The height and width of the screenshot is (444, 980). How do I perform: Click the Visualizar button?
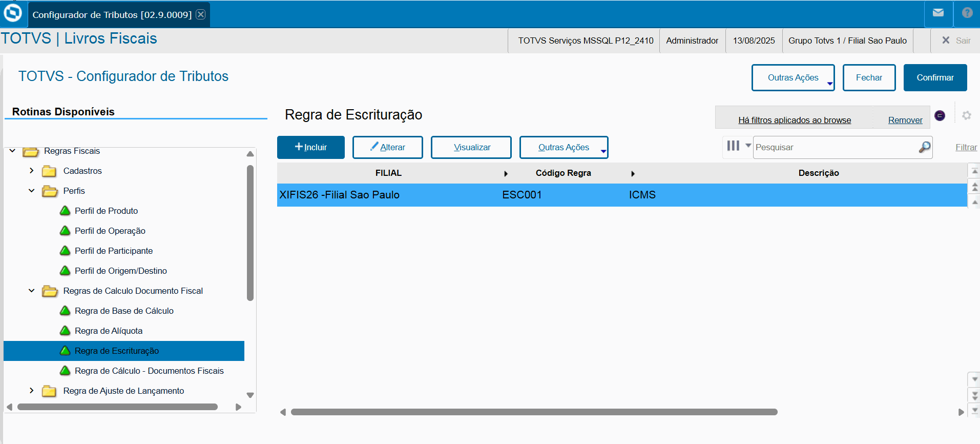click(471, 147)
